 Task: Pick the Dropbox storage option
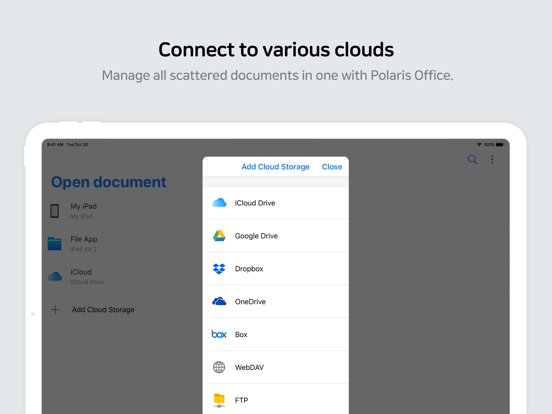click(277, 269)
